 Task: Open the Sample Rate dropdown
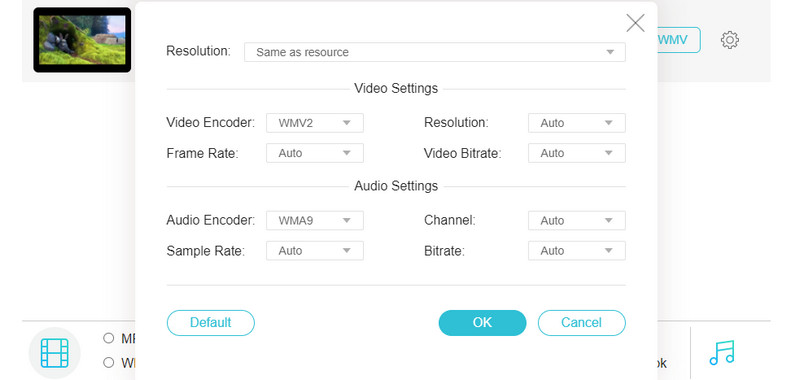315,250
